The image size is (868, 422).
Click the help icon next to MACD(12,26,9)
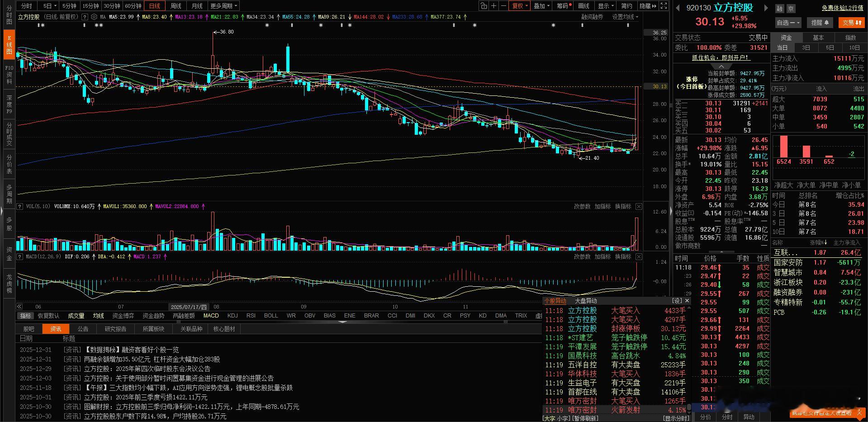pyautogui.click(x=20, y=256)
